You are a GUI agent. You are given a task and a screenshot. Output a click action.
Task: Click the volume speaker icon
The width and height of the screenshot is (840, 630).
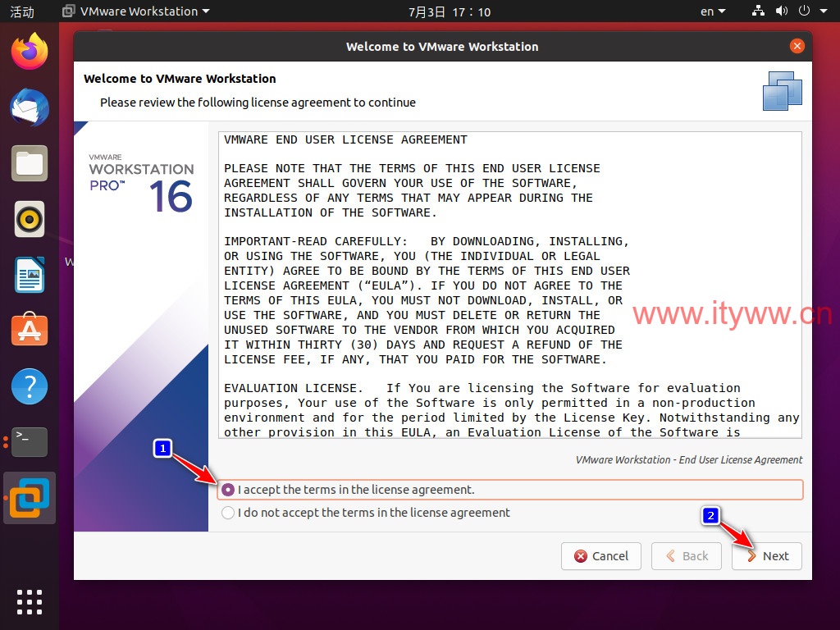782,11
